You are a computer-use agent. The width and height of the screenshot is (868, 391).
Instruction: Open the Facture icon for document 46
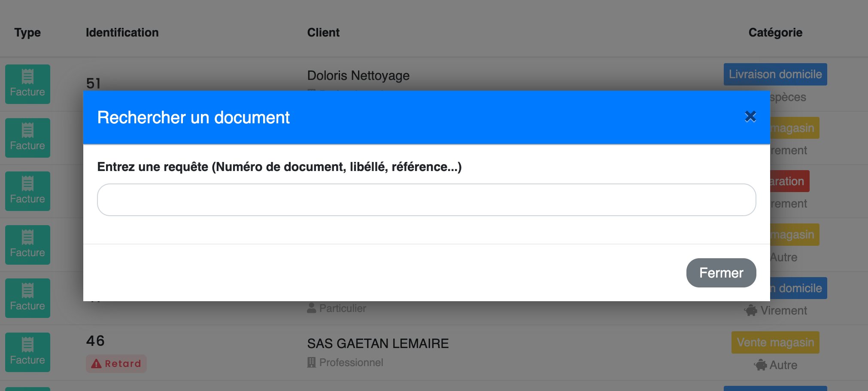tap(27, 352)
